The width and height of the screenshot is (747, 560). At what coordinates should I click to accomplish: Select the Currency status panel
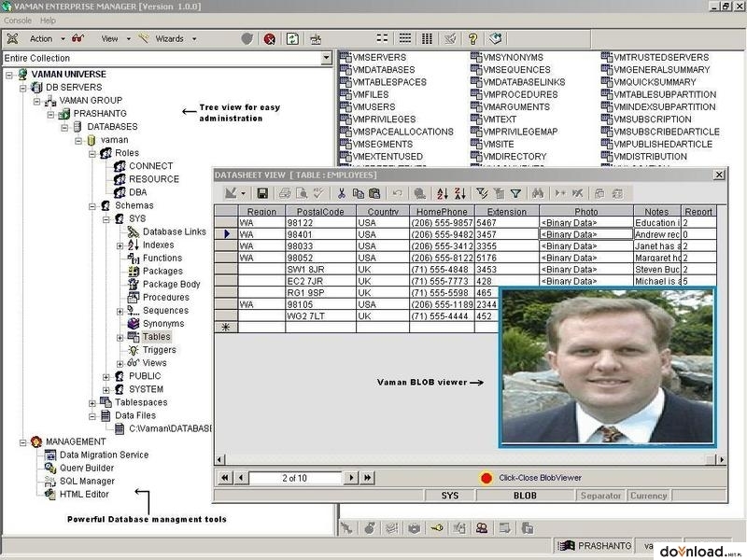click(648, 496)
